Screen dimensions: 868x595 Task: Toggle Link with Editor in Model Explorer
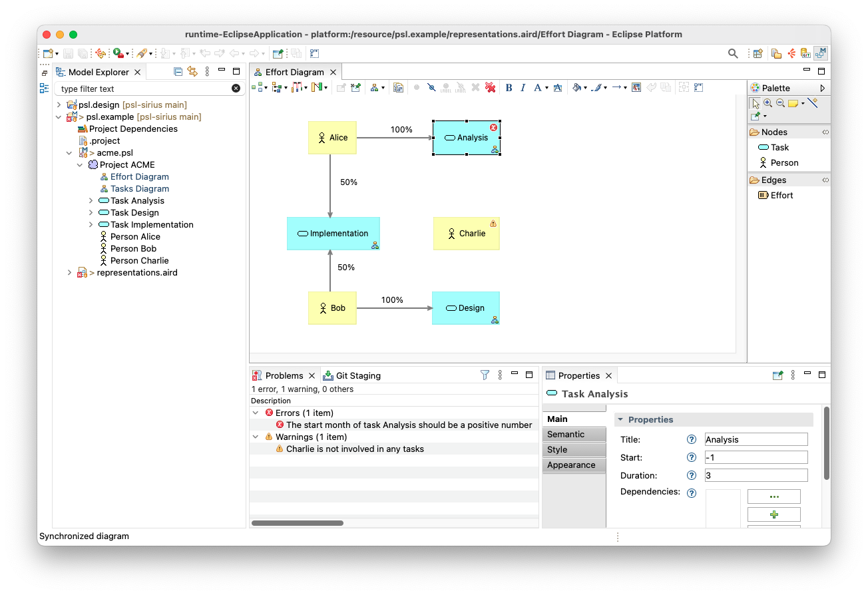(192, 72)
